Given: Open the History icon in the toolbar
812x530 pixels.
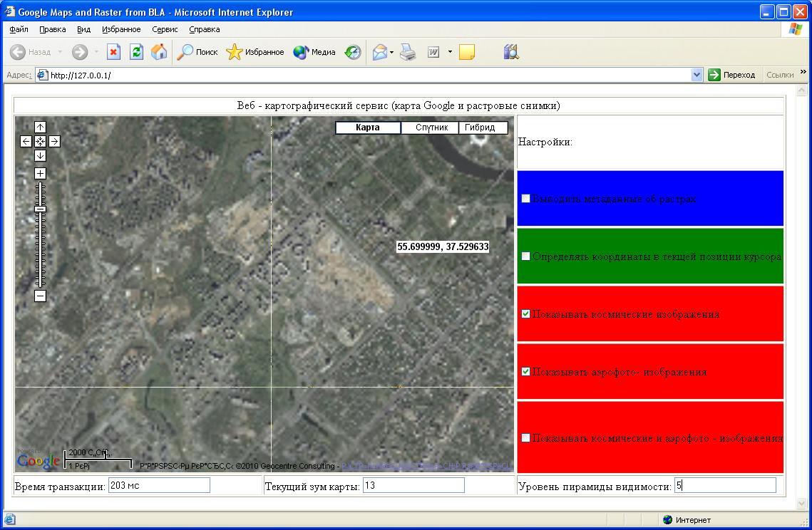Looking at the screenshot, I should click(x=353, y=52).
